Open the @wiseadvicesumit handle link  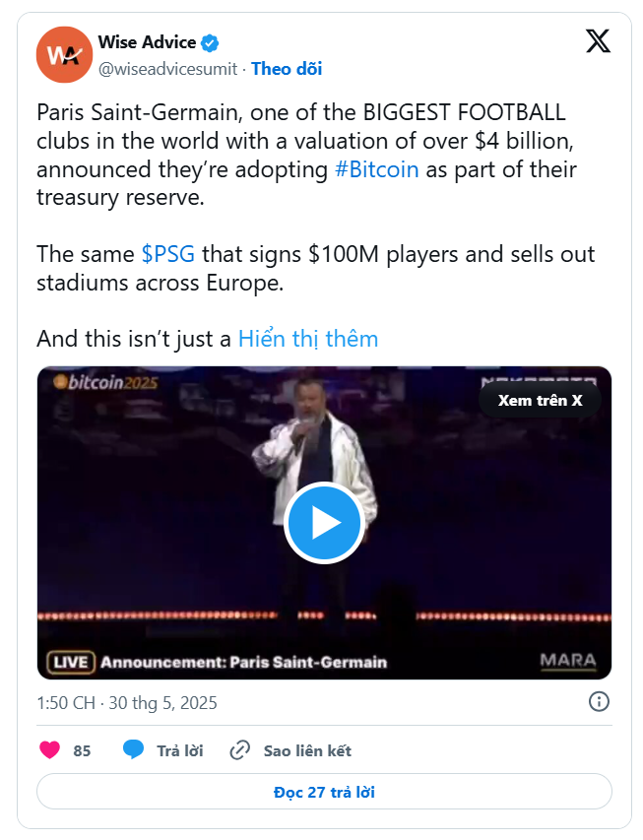[167, 69]
